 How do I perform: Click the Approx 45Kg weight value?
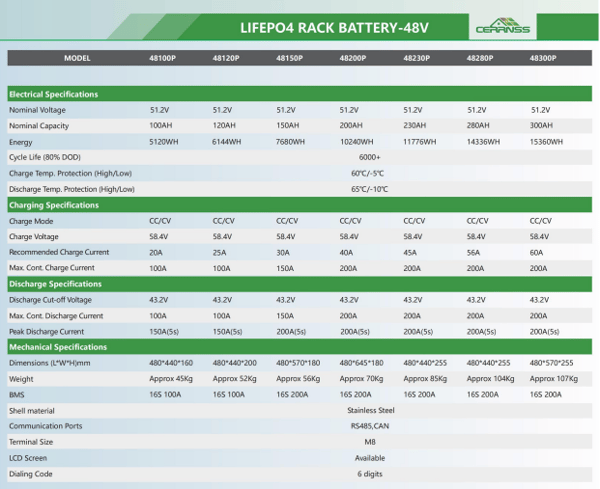point(170,379)
